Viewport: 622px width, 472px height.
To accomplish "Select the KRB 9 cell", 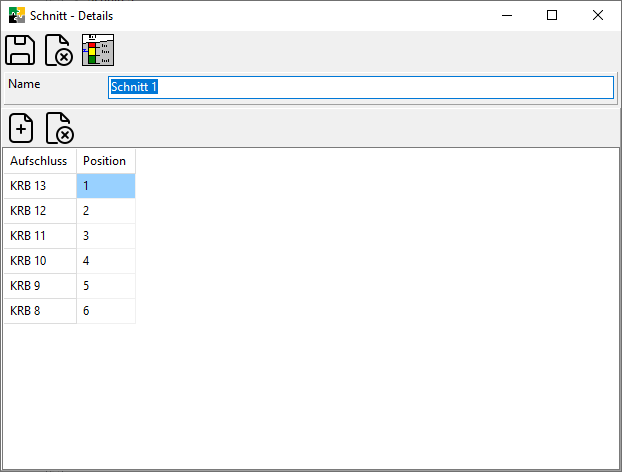I will click(x=39, y=286).
